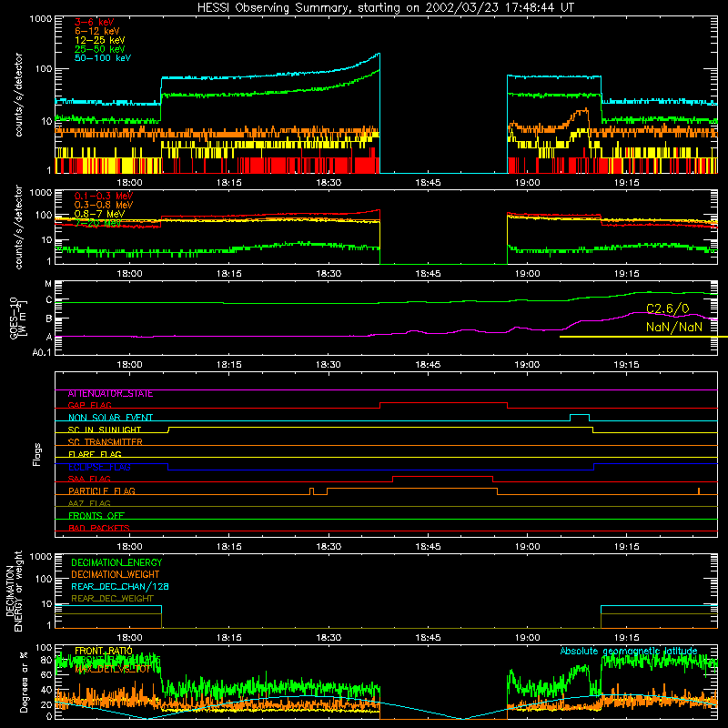Click 18:30 tick under the decimation panel

[x=329, y=638]
